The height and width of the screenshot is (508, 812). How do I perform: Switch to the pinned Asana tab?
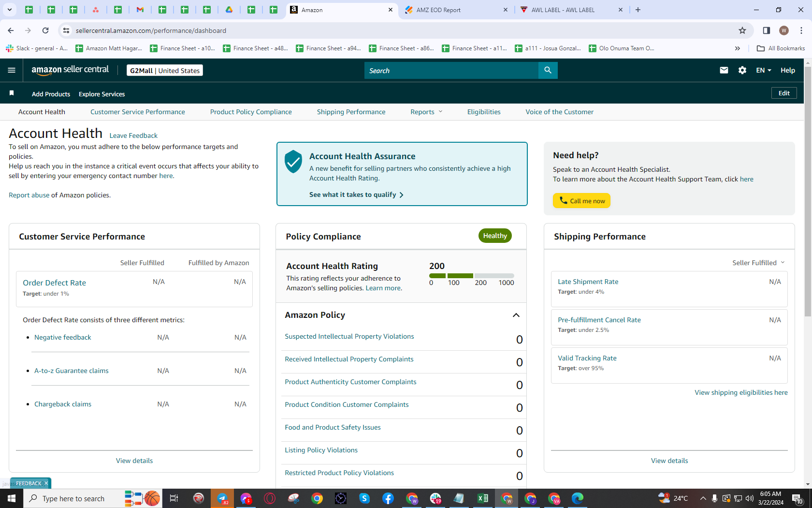96,10
